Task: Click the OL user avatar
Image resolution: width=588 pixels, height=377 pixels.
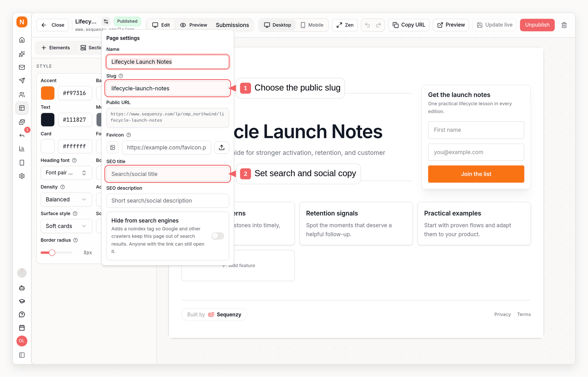Action: pos(22,341)
